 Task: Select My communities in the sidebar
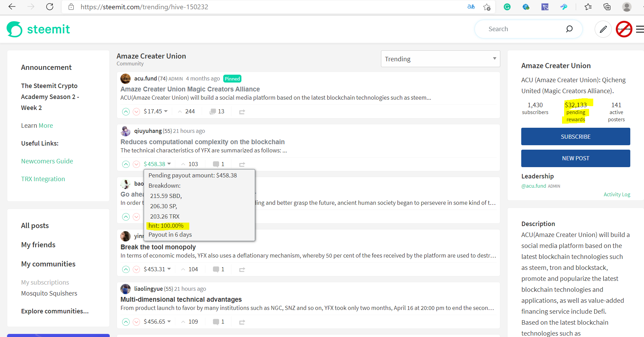48,264
